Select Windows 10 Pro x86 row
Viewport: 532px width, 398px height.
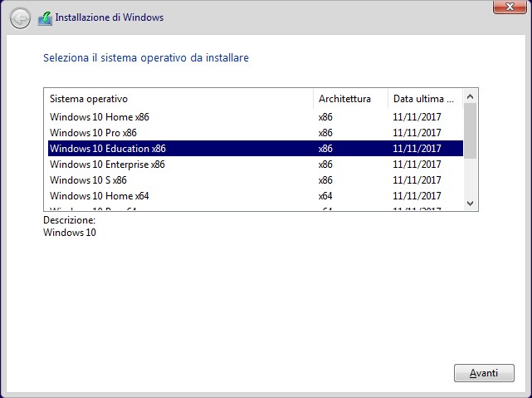[256, 132]
